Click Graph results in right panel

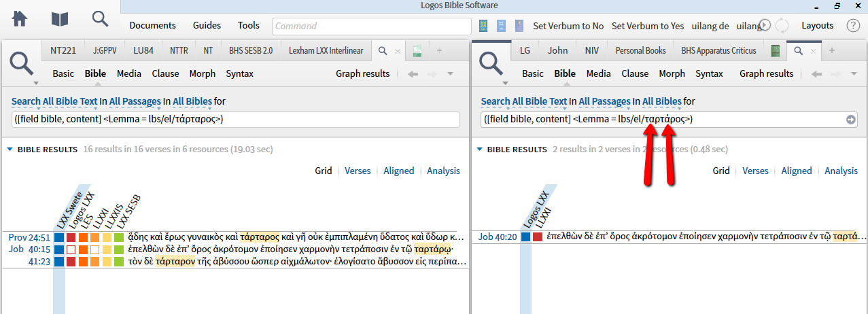tap(766, 73)
